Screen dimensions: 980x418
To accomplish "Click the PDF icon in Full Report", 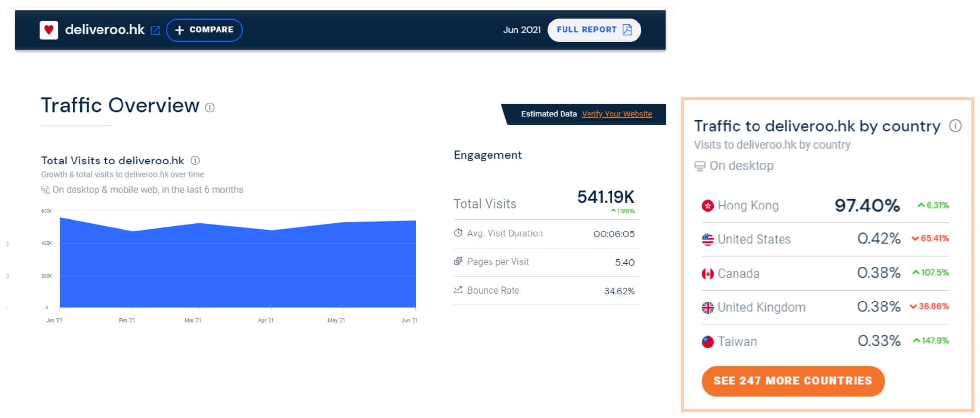I will 627,30.
